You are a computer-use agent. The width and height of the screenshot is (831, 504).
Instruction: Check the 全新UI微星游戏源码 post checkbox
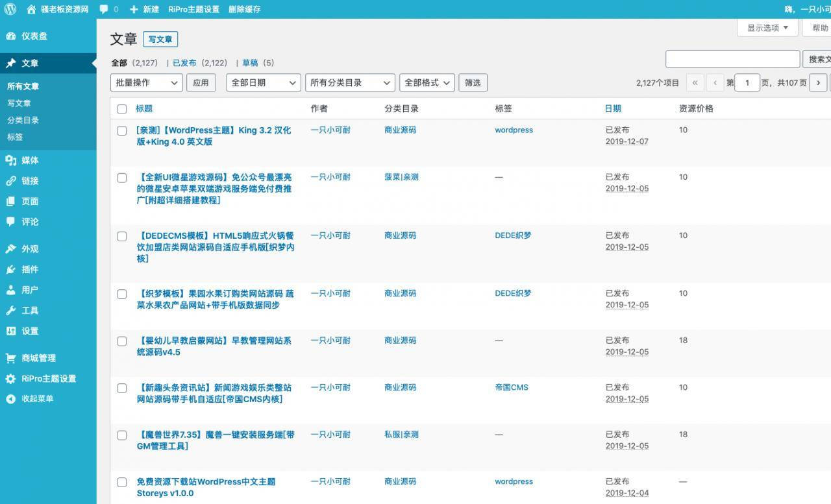tap(122, 178)
